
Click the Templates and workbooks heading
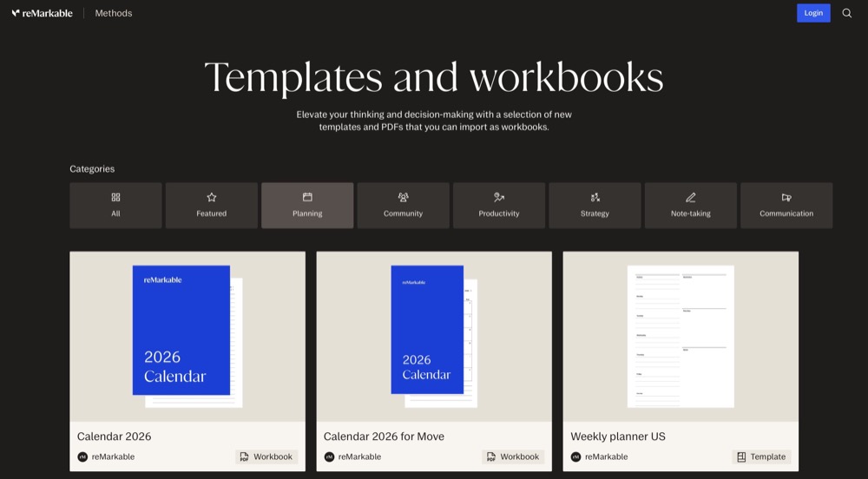[434, 77]
